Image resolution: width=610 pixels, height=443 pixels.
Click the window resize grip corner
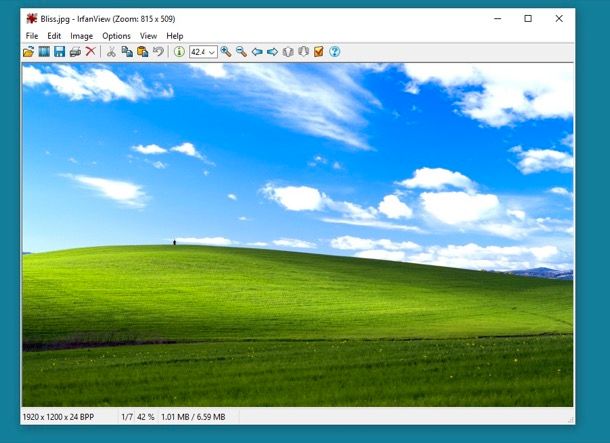click(571, 420)
